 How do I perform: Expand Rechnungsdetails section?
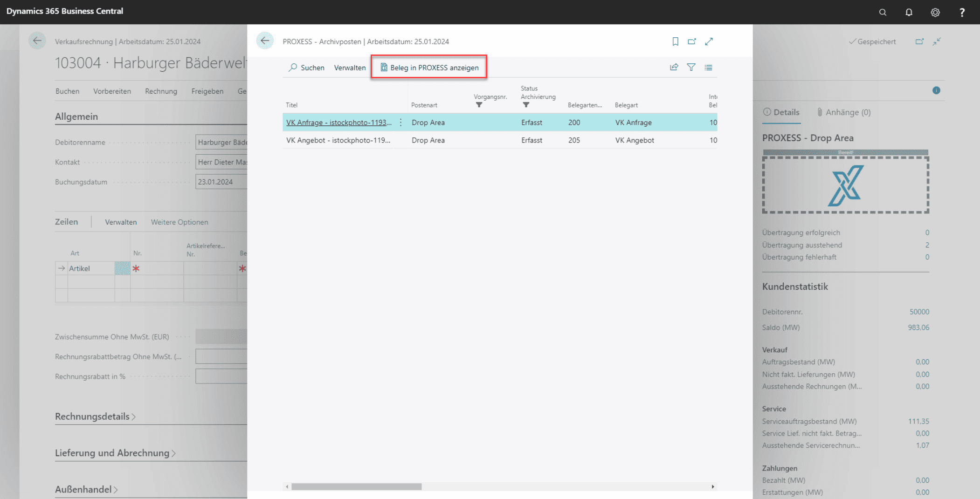click(x=95, y=416)
